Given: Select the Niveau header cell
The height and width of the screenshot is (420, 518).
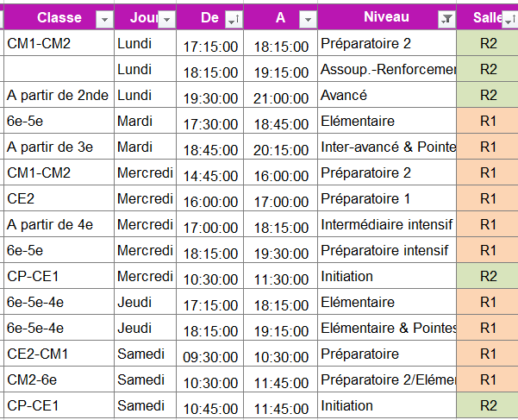Looking at the screenshot, I should (387, 17).
